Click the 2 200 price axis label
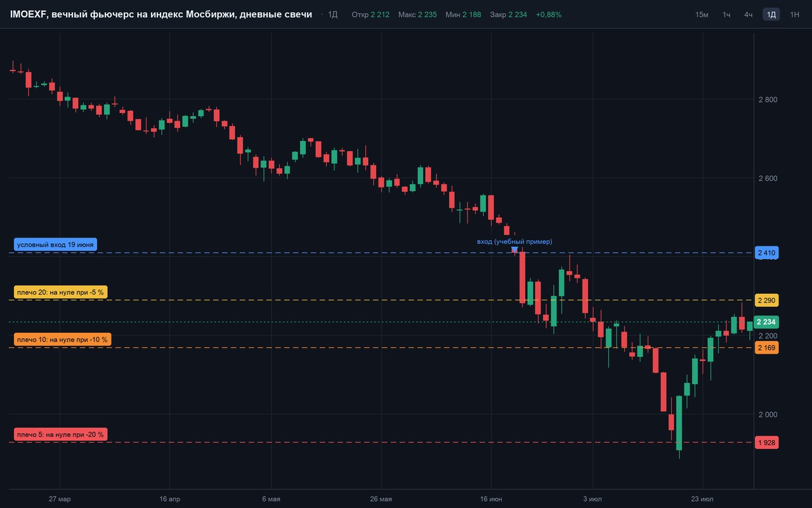This screenshot has width=812, height=508. coord(768,336)
